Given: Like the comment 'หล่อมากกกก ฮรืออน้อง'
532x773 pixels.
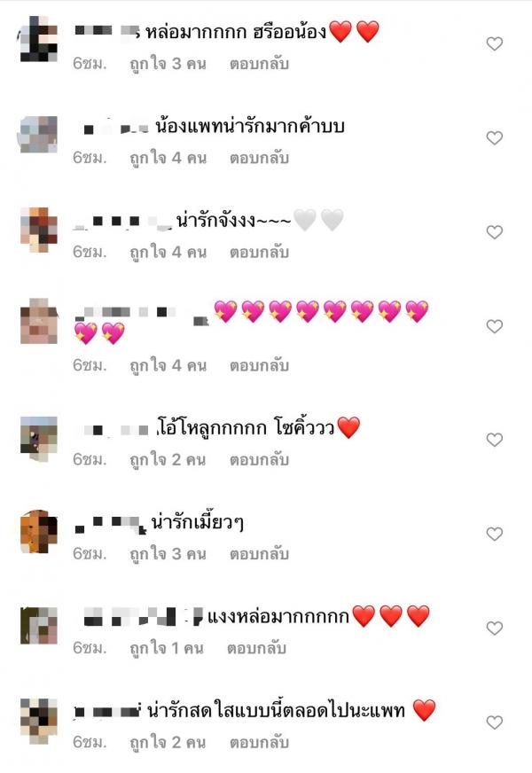Looking at the screenshot, I should 494,43.
